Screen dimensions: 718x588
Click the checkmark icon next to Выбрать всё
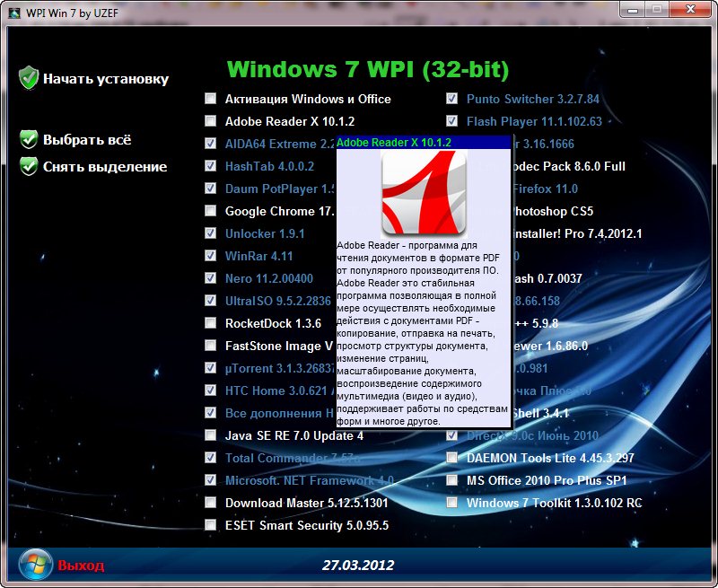click(30, 139)
